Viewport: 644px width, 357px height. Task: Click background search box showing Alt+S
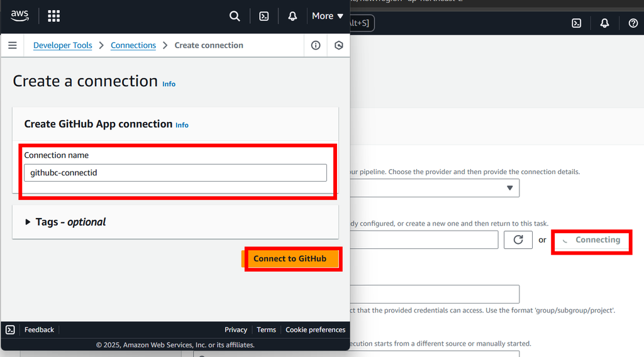pyautogui.click(x=362, y=23)
